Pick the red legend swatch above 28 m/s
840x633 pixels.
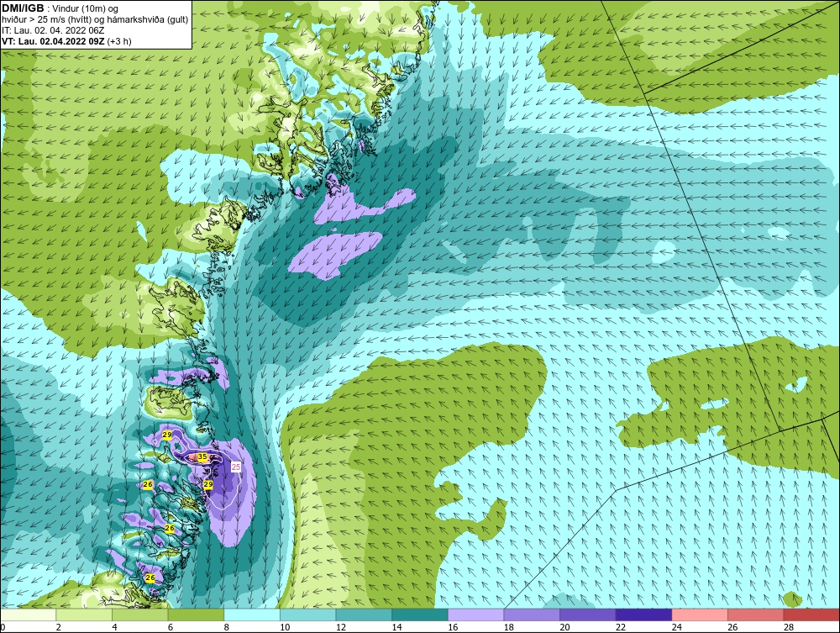pos(811,615)
